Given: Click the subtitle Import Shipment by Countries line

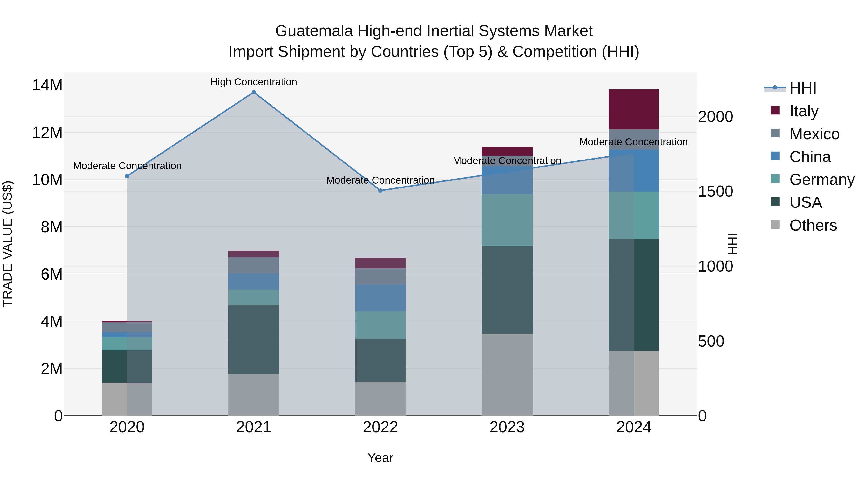Looking at the screenshot, I should [x=434, y=52].
